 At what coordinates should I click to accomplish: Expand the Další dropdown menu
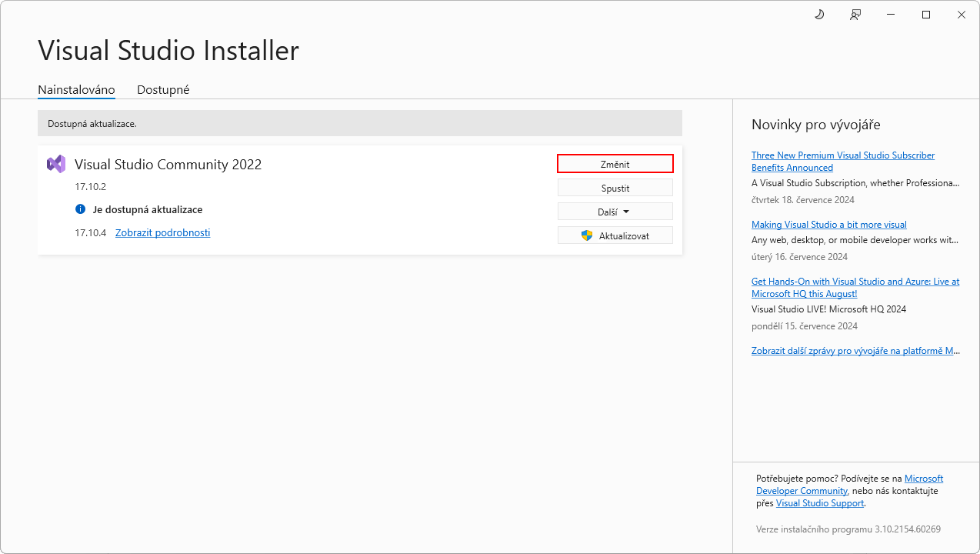click(x=615, y=211)
